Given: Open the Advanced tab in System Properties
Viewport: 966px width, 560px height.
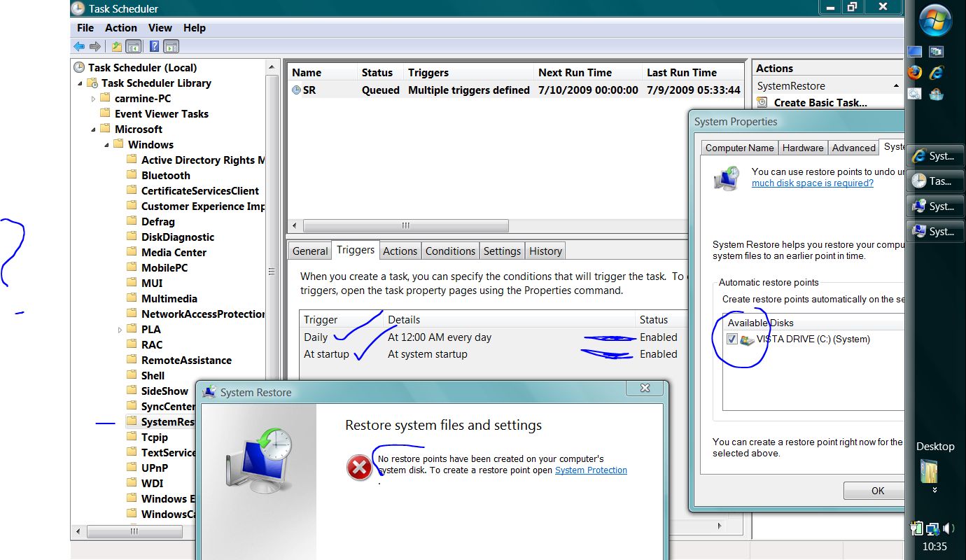Looking at the screenshot, I should pyautogui.click(x=854, y=148).
